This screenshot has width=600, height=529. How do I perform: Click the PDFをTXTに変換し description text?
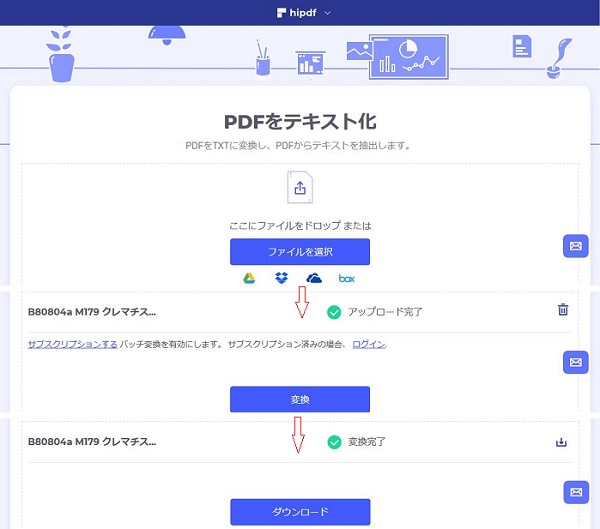[298, 146]
